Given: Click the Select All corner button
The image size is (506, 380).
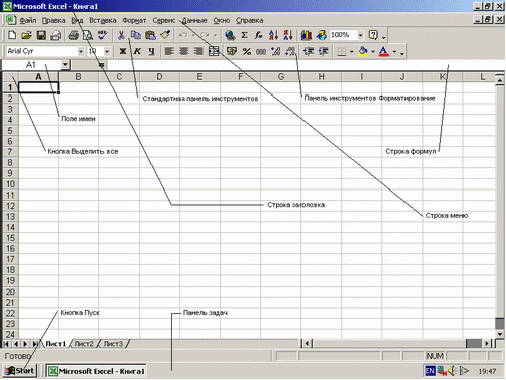Looking at the screenshot, I should click(x=10, y=77).
